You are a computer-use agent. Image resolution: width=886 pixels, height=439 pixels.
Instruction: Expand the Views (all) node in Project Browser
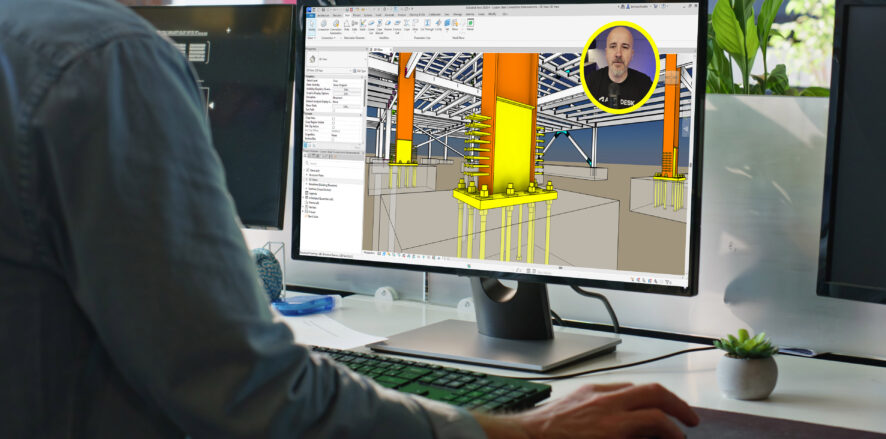306,170
